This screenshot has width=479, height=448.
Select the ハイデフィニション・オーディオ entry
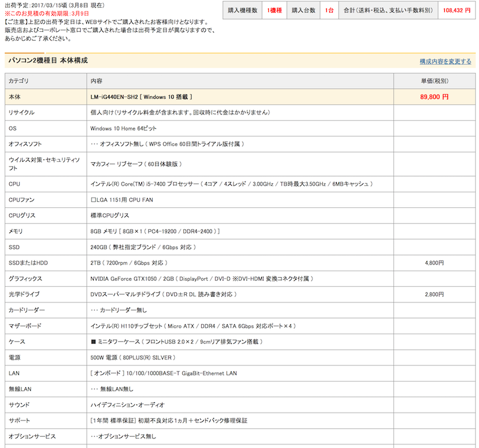pos(128,405)
